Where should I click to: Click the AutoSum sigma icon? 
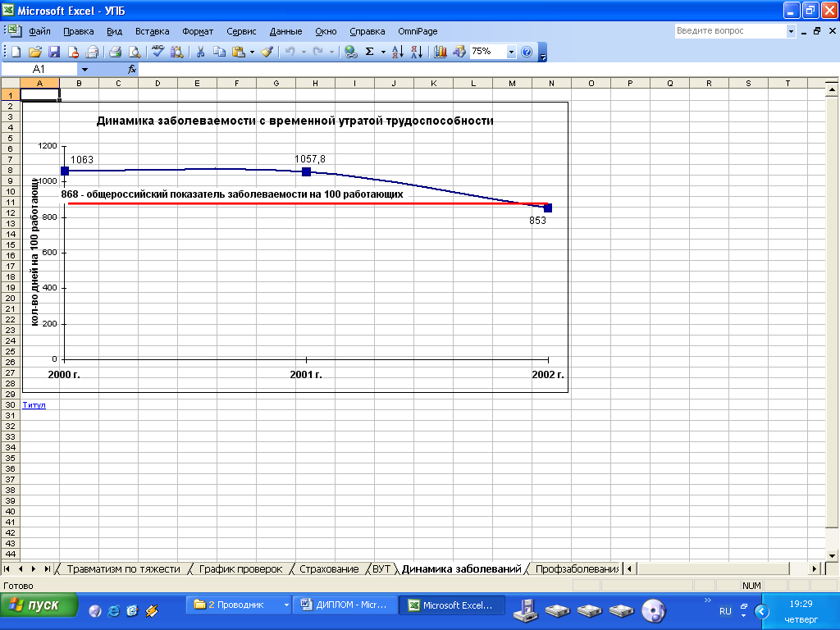pyautogui.click(x=369, y=52)
